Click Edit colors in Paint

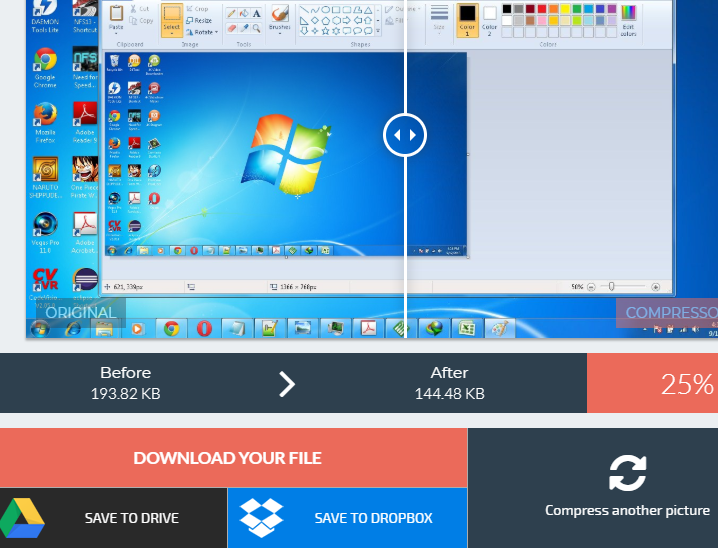click(x=628, y=20)
